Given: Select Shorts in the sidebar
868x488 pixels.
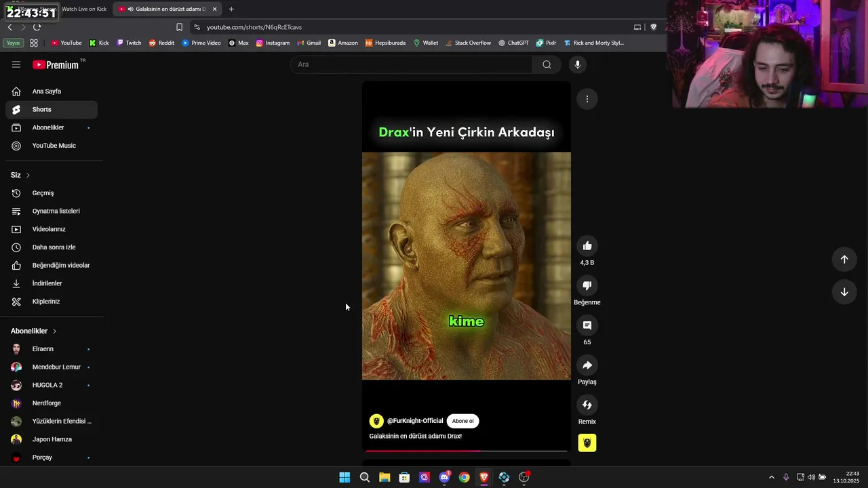Looking at the screenshot, I should tap(52, 109).
